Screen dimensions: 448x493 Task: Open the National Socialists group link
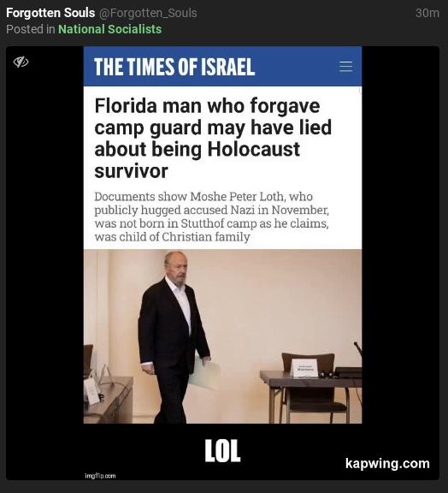(x=110, y=29)
